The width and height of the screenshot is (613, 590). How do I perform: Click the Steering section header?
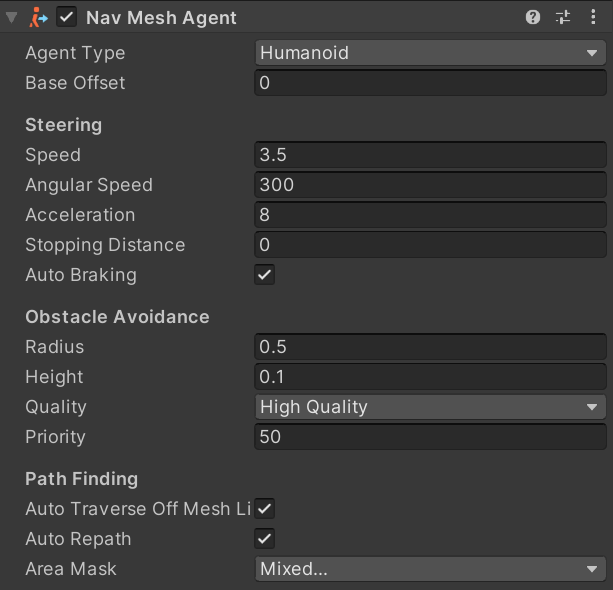click(64, 125)
